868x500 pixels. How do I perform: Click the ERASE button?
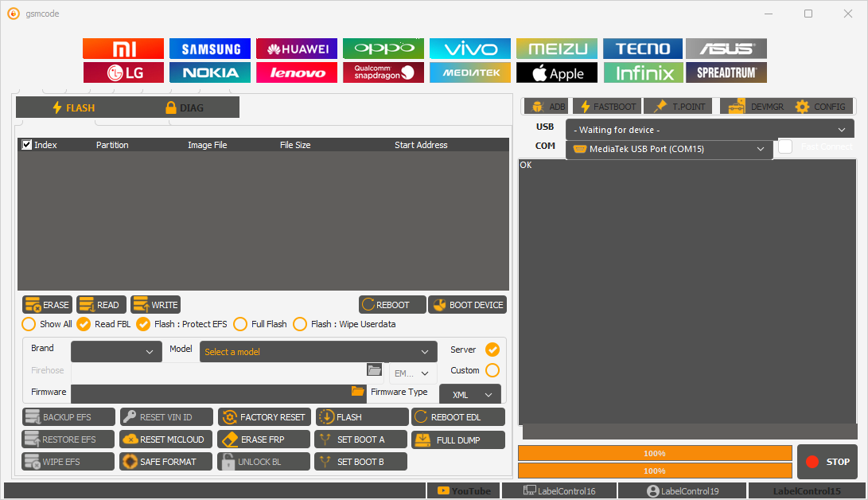[47, 305]
